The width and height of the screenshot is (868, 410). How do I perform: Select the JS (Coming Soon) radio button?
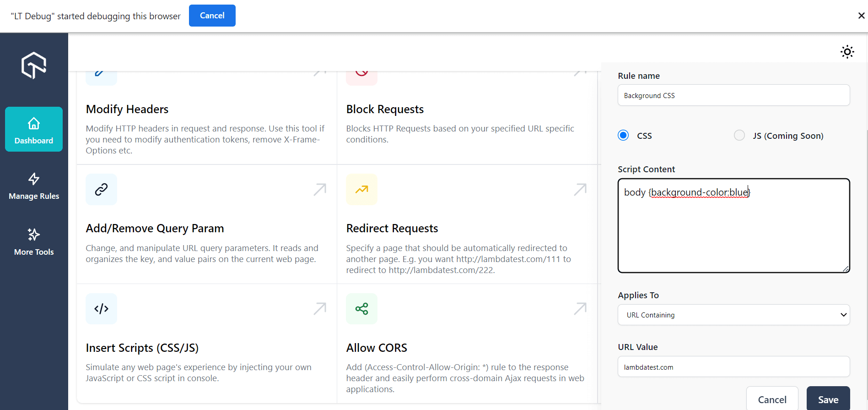click(x=739, y=135)
